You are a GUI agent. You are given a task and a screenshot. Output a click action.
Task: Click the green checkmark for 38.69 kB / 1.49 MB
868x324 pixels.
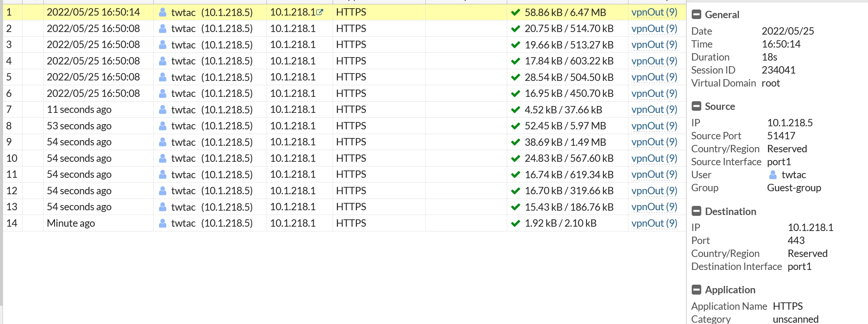515,142
